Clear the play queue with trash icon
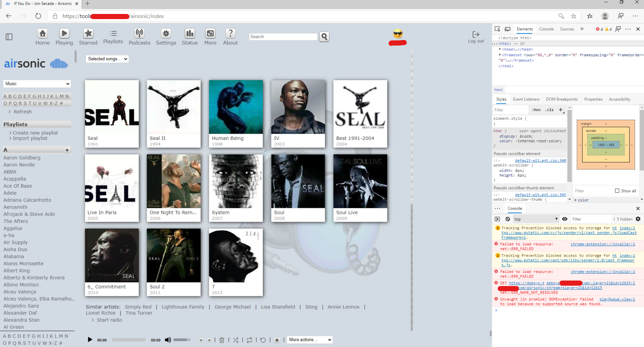The width and height of the screenshot is (644, 347). [x=222, y=340]
